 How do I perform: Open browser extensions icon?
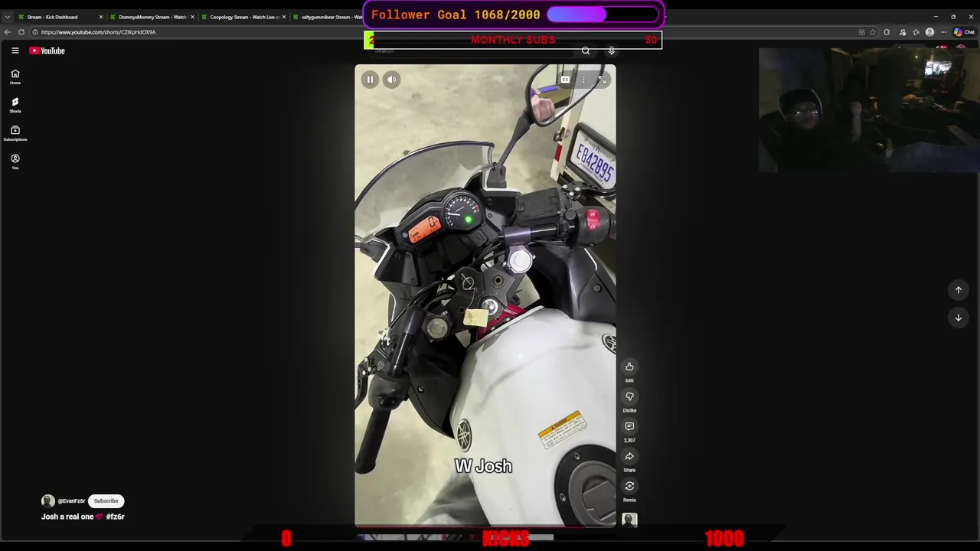pyautogui.click(x=887, y=32)
